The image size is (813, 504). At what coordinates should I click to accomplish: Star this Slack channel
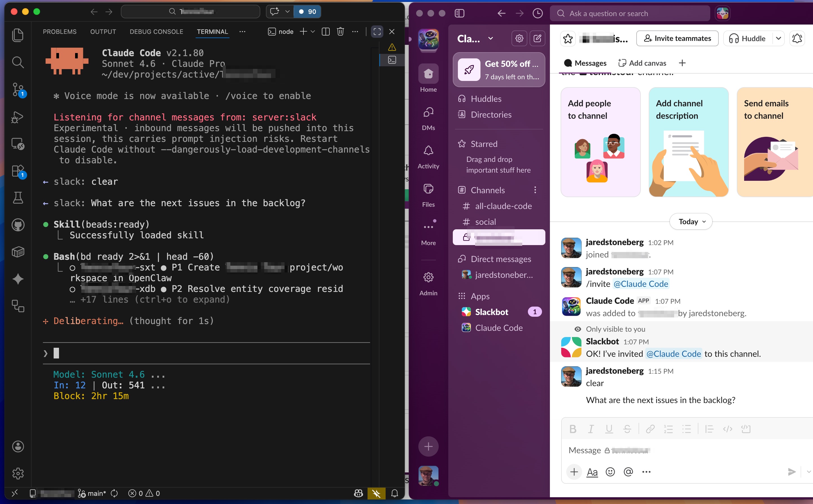click(568, 39)
